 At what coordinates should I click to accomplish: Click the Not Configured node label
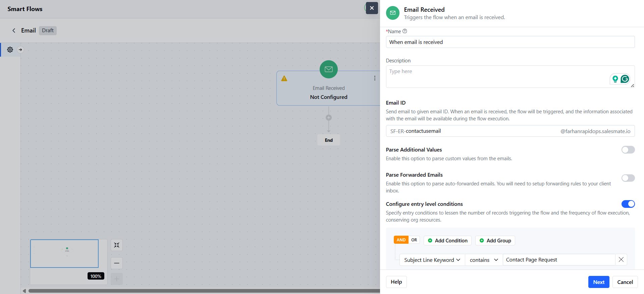pyautogui.click(x=329, y=97)
